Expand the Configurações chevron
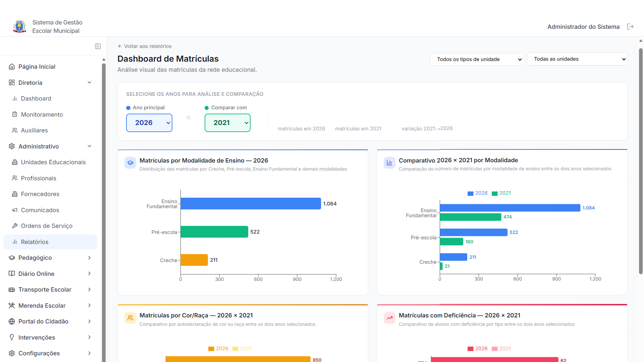Screen dimensions: 644x362 [90, 353]
